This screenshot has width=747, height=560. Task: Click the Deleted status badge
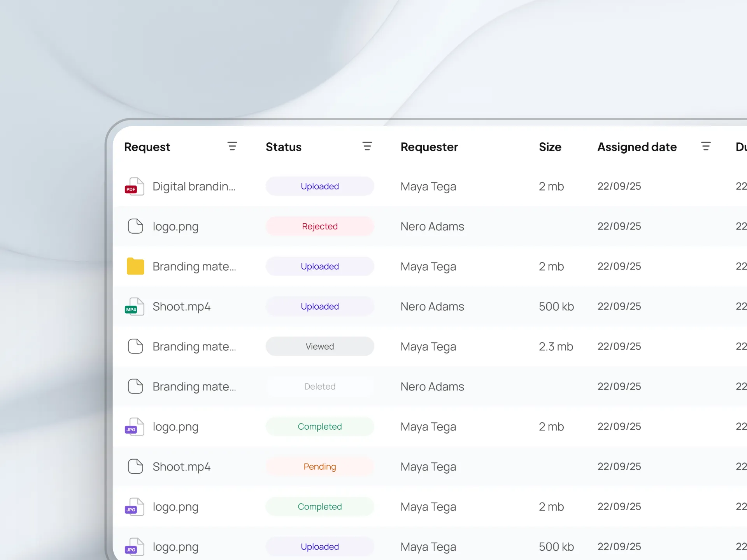coord(320,387)
